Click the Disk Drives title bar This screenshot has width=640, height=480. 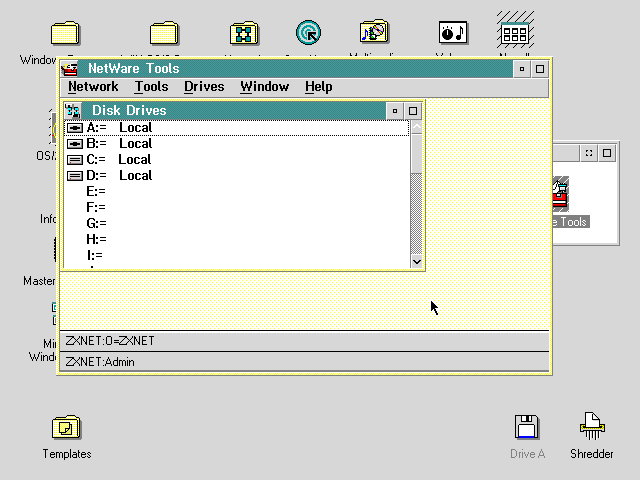[x=233, y=111]
